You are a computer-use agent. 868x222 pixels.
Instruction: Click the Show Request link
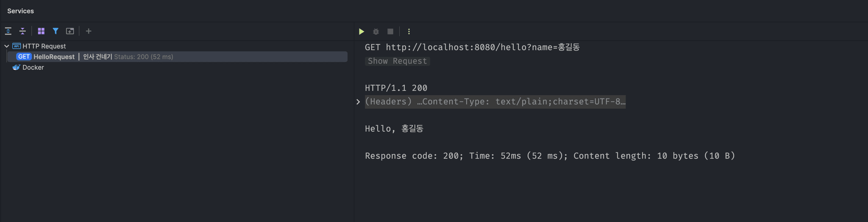[x=397, y=61]
